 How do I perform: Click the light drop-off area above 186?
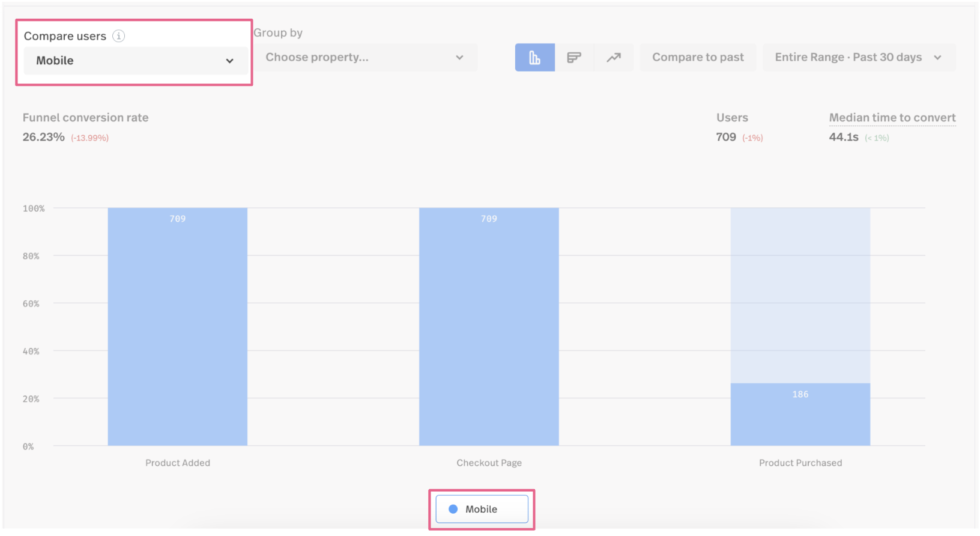click(800, 294)
